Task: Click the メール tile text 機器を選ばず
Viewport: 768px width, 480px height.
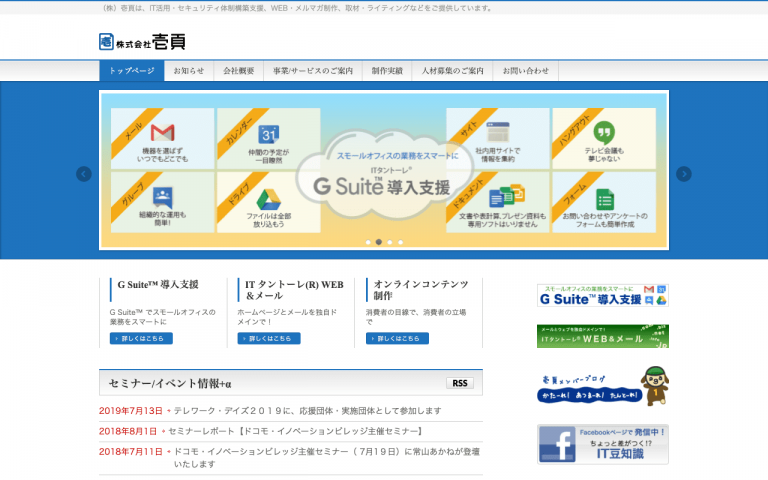Action: (x=162, y=155)
